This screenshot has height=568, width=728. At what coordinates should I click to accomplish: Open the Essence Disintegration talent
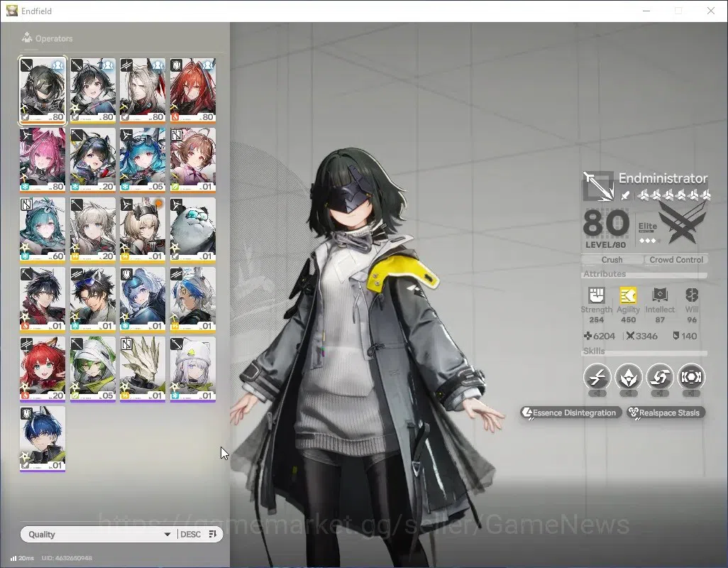[571, 413]
